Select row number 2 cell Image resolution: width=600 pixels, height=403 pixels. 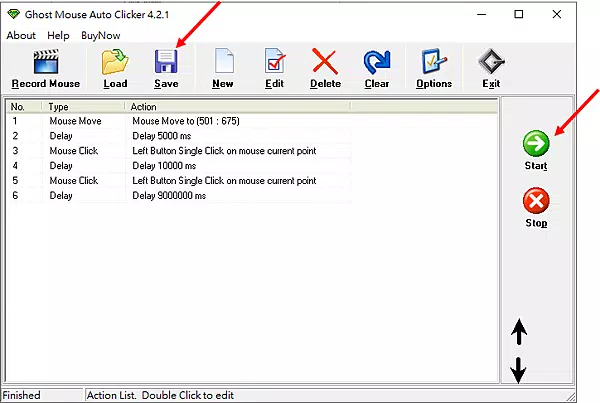(x=15, y=136)
